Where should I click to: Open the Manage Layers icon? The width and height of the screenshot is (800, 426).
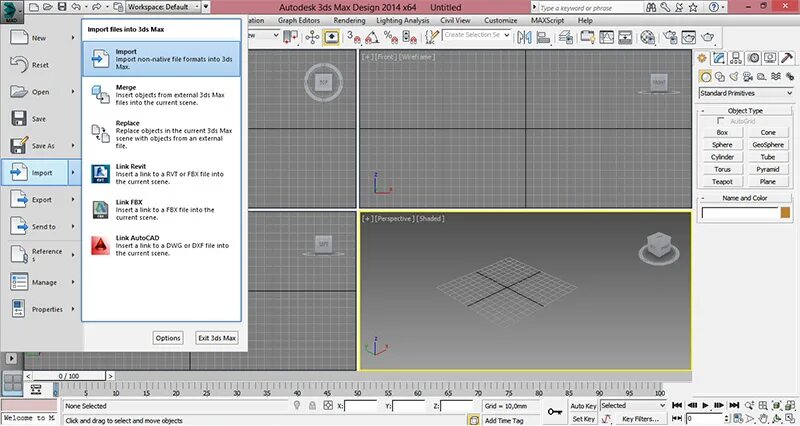click(x=565, y=37)
